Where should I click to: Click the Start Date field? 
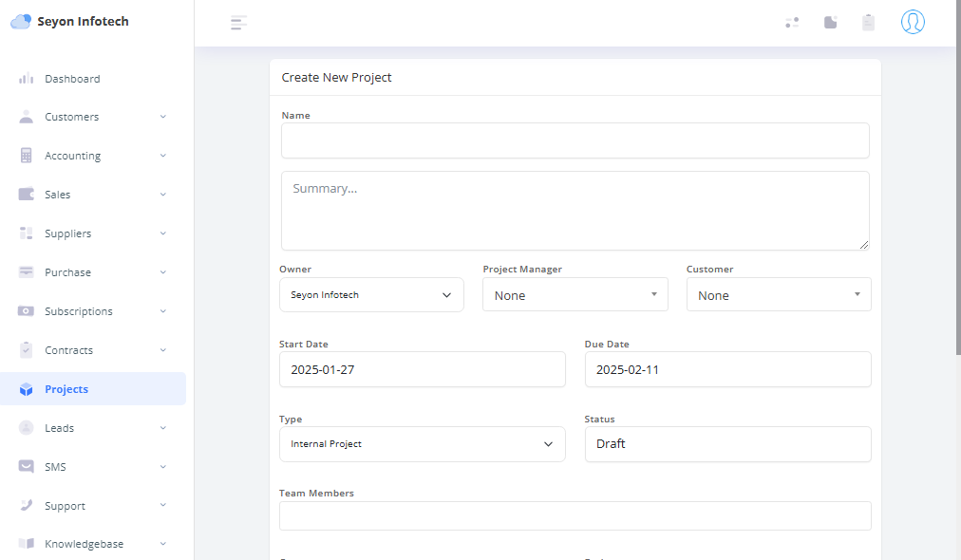point(422,369)
